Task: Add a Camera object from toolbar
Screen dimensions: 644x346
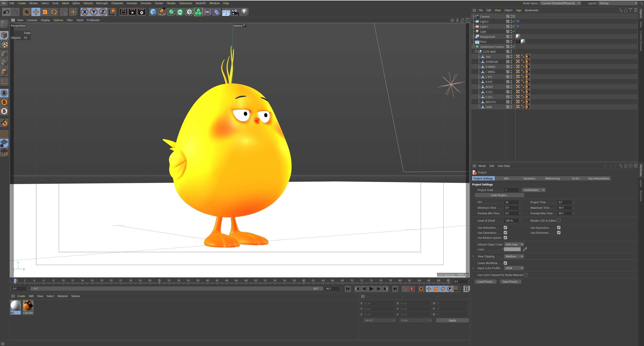Action: 235,12
